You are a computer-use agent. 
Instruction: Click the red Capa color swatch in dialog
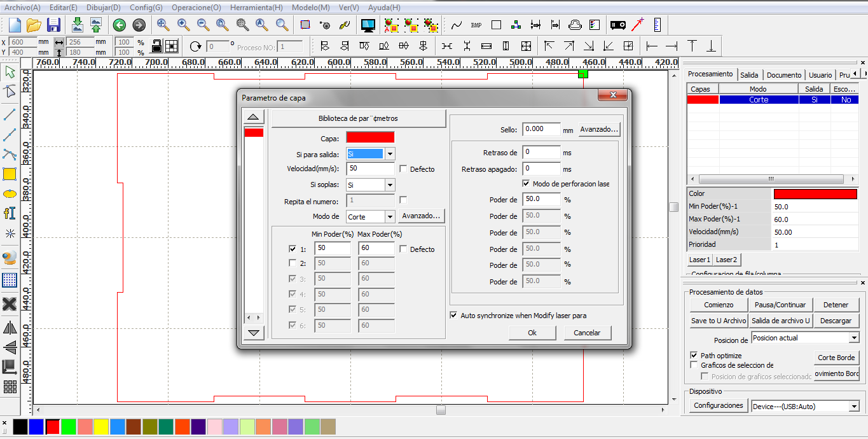click(x=370, y=137)
